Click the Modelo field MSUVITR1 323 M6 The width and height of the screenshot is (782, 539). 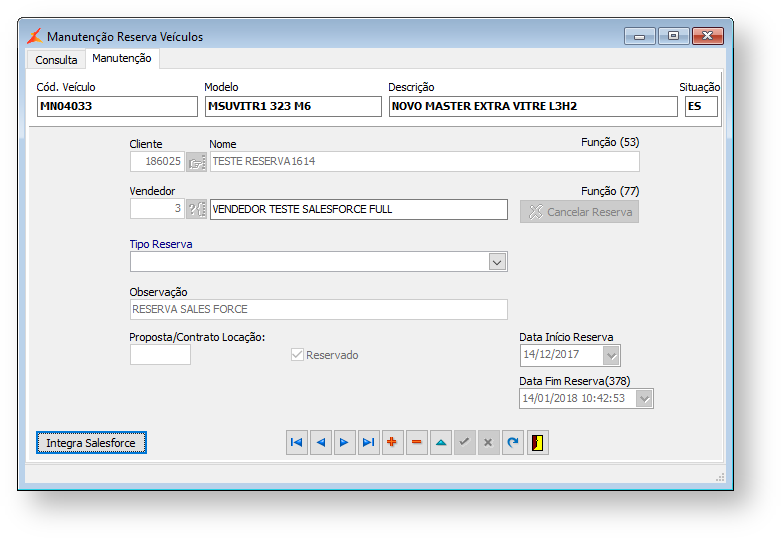click(x=293, y=106)
